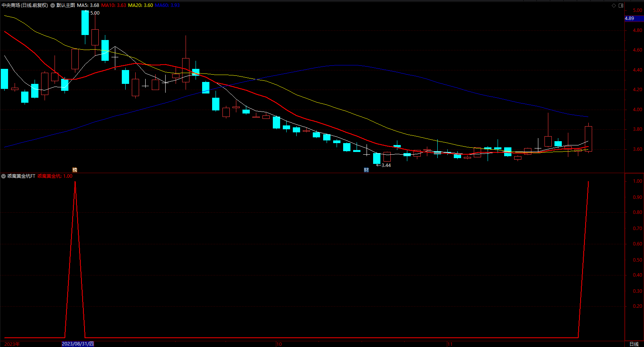
Task: Click the 4.40 price axis label
Action: coord(637,70)
